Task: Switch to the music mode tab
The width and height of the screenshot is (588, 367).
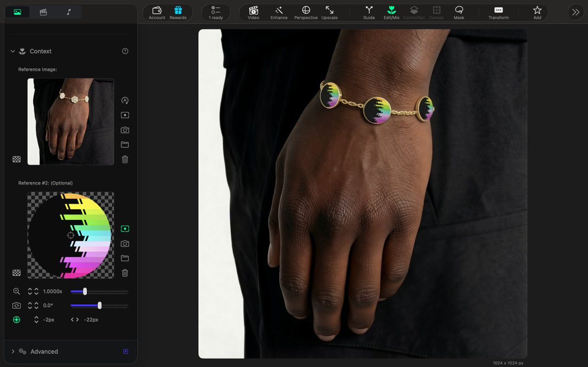Action: pos(69,12)
